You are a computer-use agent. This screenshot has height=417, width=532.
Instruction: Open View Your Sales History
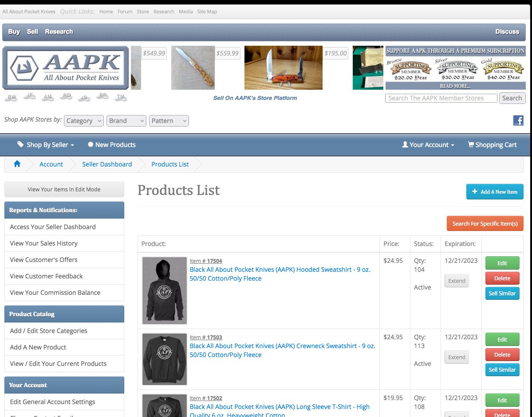(x=64, y=243)
